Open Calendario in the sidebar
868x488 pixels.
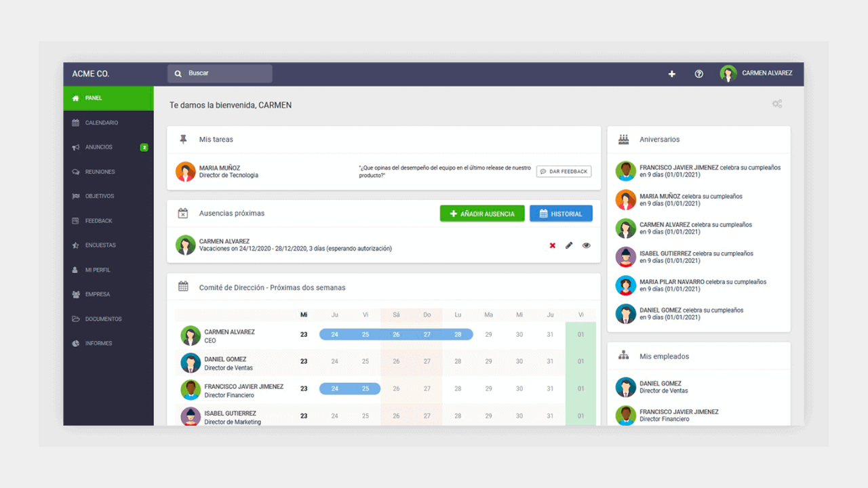[108, 123]
